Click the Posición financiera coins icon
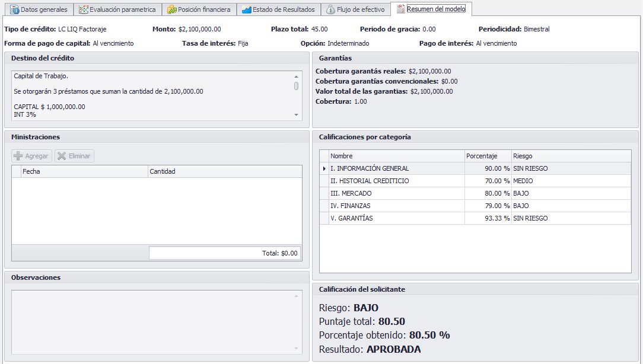This screenshot has width=643, height=364. pyautogui.click(x=172, y=9)
